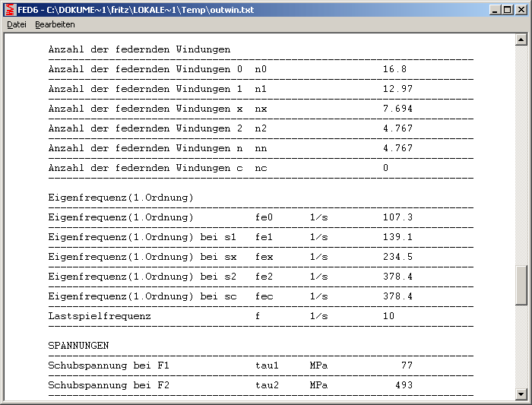532x405 pixels.
Task: Click the nx value 7.694
Action: (x=397, y=109)
